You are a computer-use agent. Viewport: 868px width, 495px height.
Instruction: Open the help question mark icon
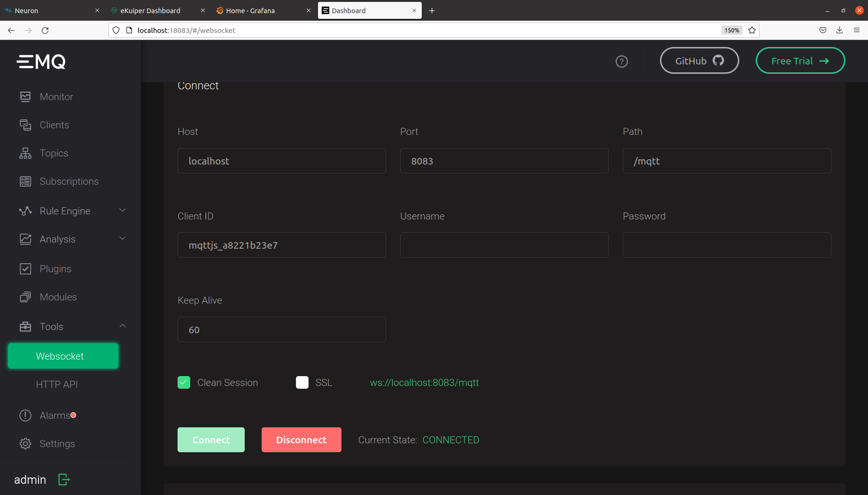[x=622, y=62]
